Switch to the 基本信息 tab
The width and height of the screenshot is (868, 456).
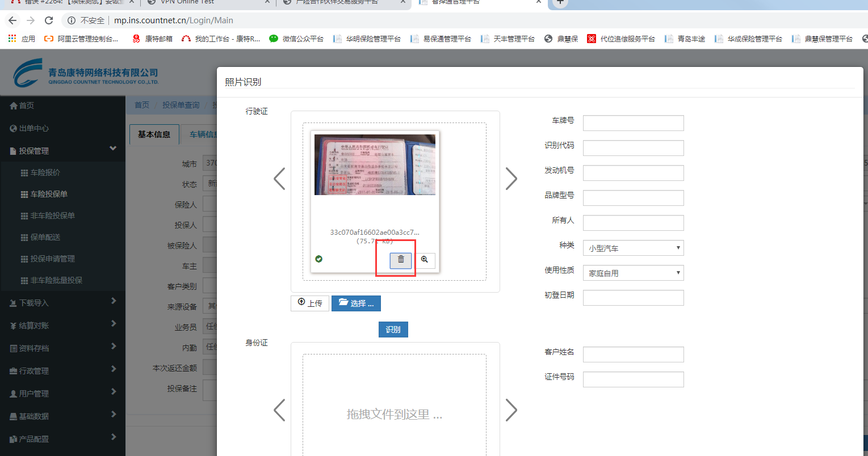pyautogui.click(x=154, y=134)
